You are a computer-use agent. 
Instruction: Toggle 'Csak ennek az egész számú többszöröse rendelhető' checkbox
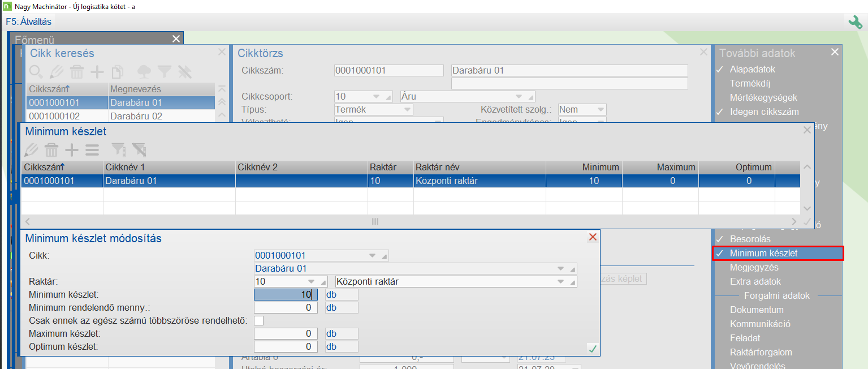point(259,321)
